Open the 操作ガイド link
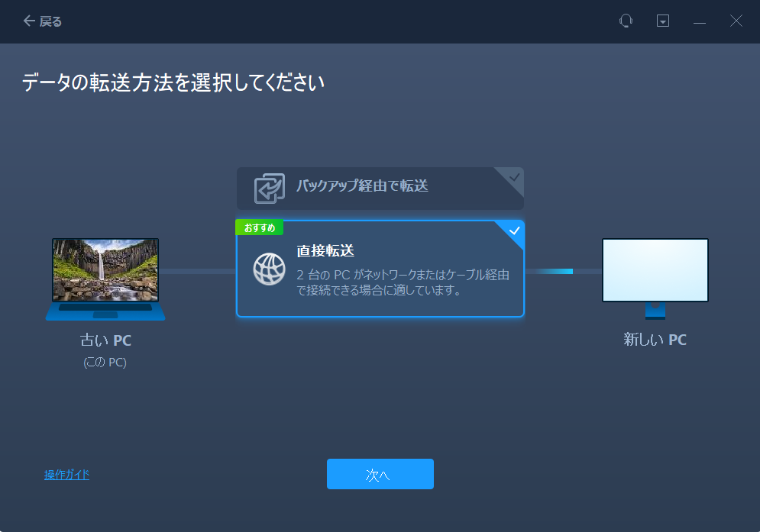The image size is (760, 532). (x=67, y=474)
